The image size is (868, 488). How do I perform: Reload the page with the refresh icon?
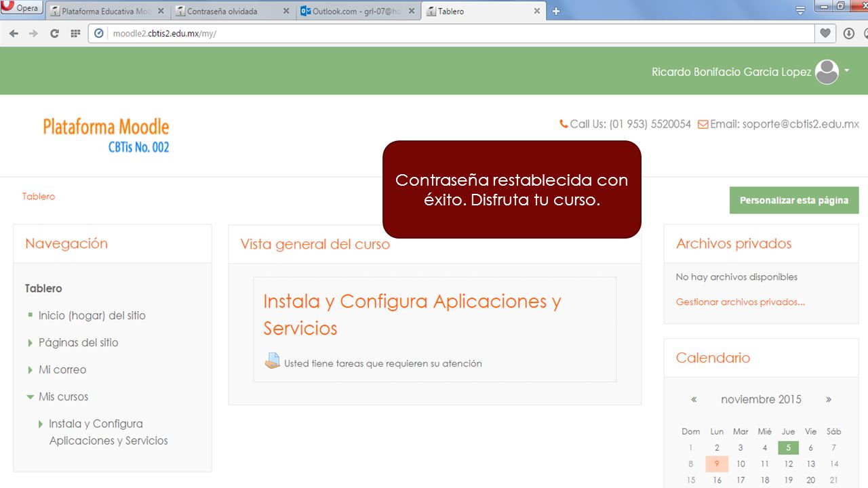point(54,33)
